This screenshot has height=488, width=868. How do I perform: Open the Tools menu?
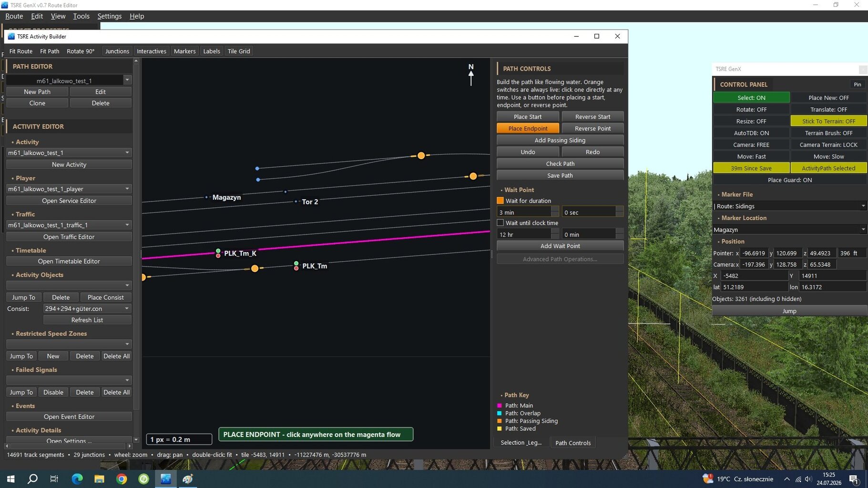click(81, 16)
